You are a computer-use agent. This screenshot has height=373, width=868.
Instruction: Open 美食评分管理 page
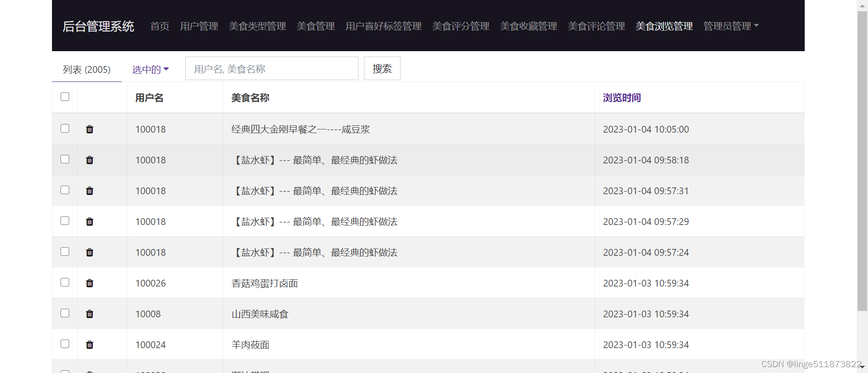pyautogui.click(x=461, y=26)
